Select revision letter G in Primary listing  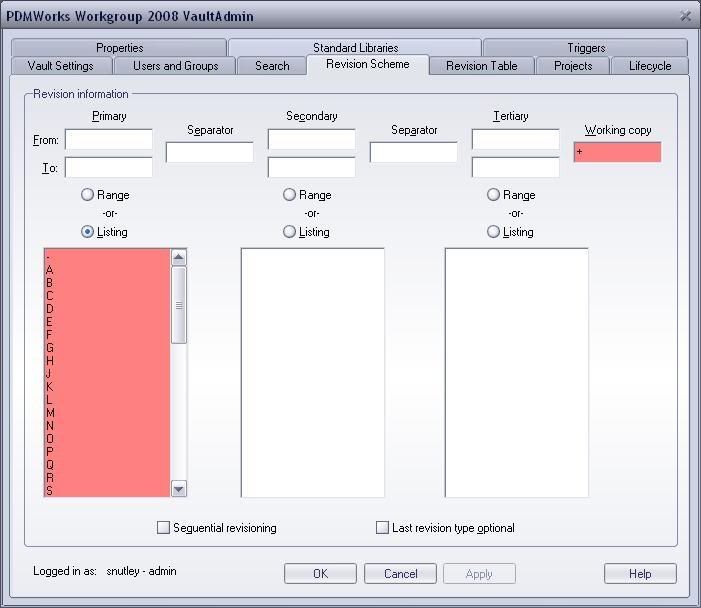[50, 348]
